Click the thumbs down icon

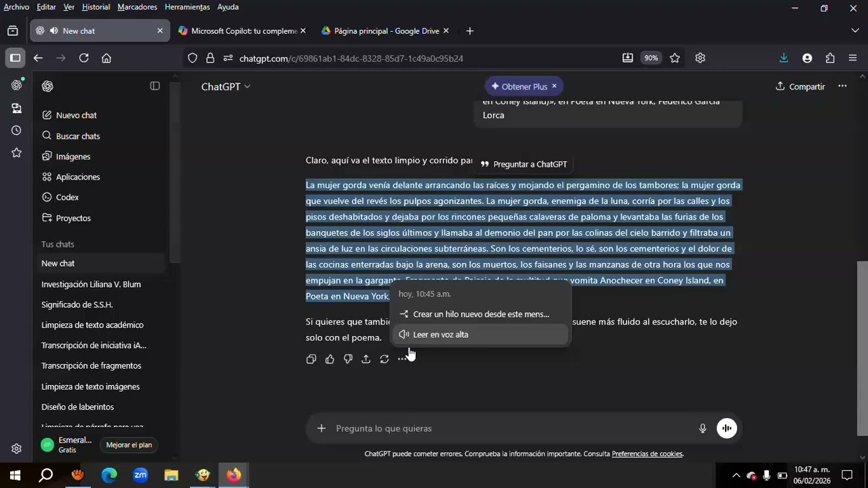point(348,359)
